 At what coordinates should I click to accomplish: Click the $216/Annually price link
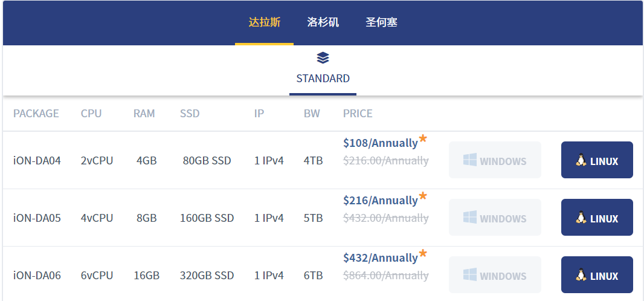coord(380,201)
